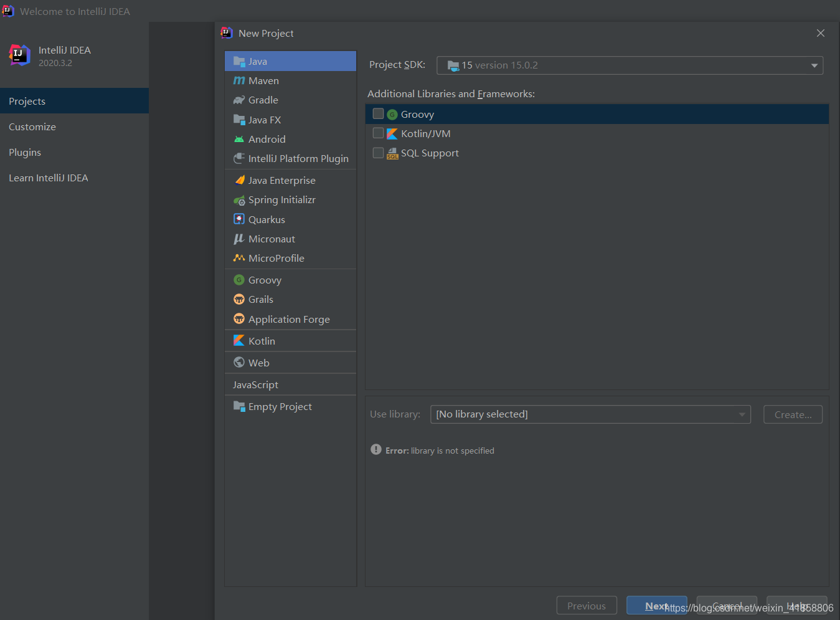Click the Java FX folder icon
840x620 pixels.
[239, 120]
